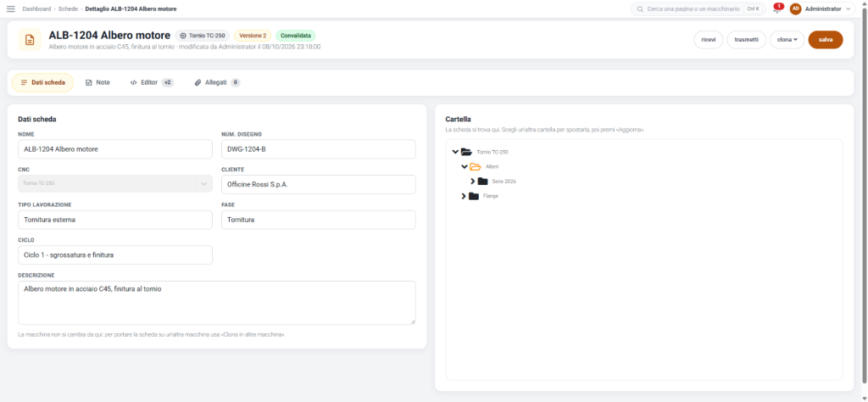Edit the Num. disegno field

point(319,149)
